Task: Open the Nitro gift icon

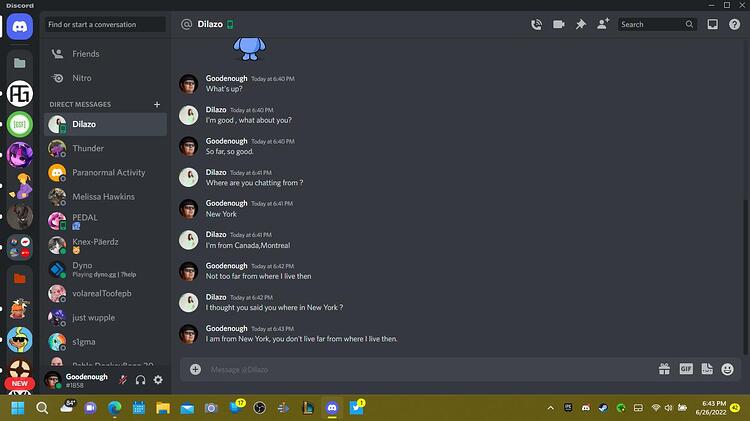Action: point(664,369)
